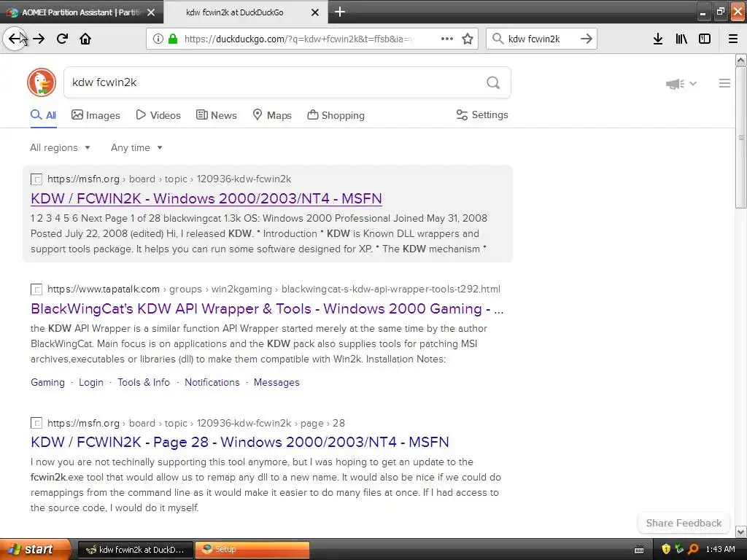The image size is (747, 560).
Task: Open the Tools & Info sitelink
Action: [x=144, y=382]
